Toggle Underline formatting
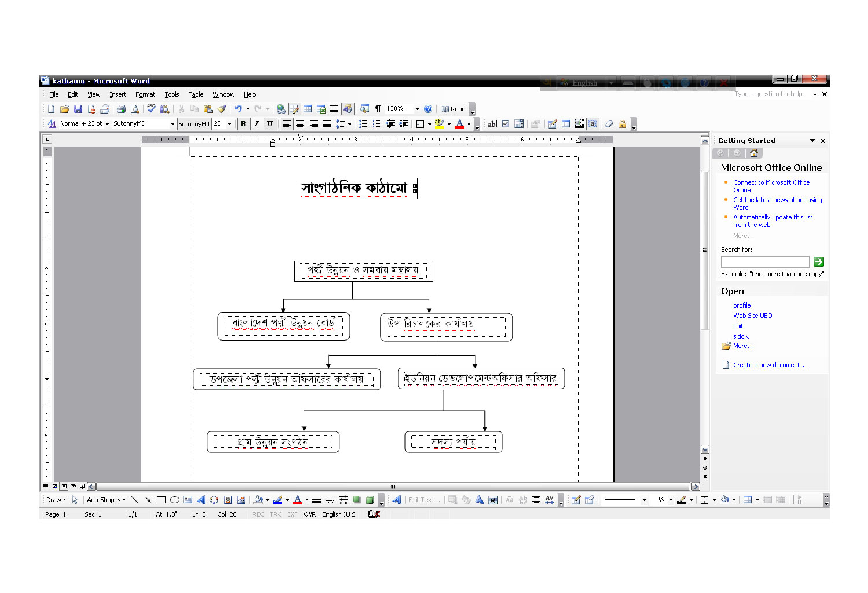This screenshot has width=868, height=593. point(270,124)
